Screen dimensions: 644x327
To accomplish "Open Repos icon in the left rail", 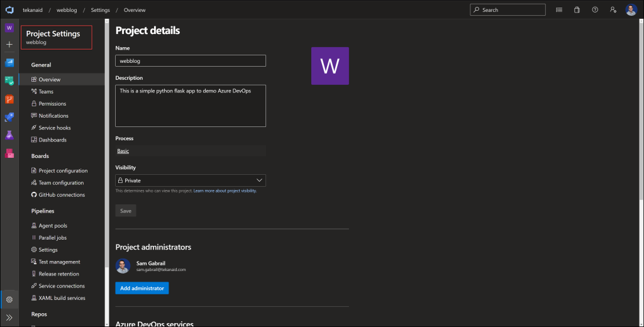I will (9, 99).
